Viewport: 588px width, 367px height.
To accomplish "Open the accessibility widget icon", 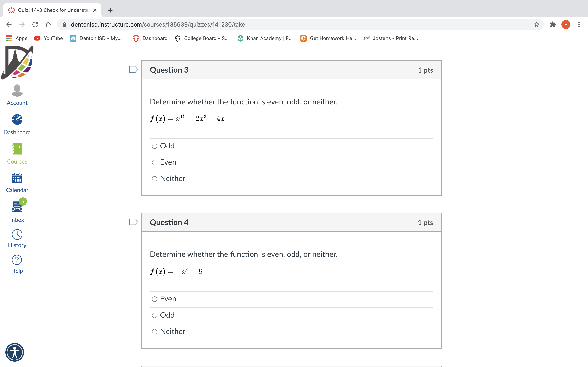I will [x=14, y=352].
